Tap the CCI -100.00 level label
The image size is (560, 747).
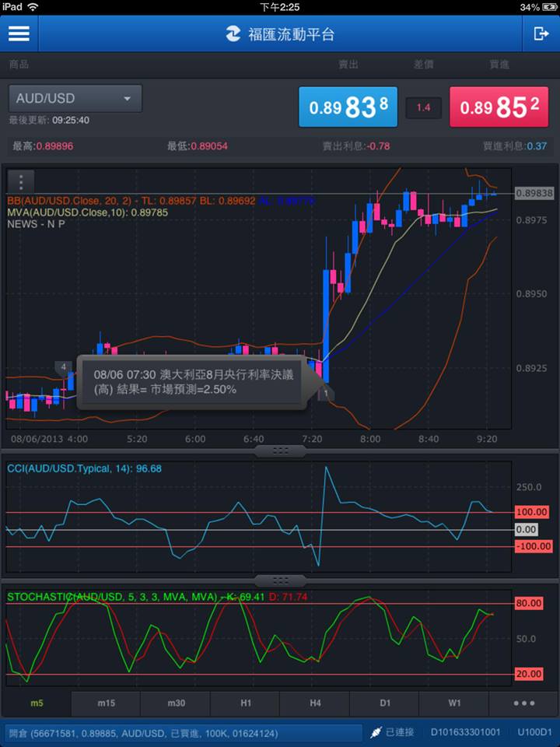pos(534,546)
